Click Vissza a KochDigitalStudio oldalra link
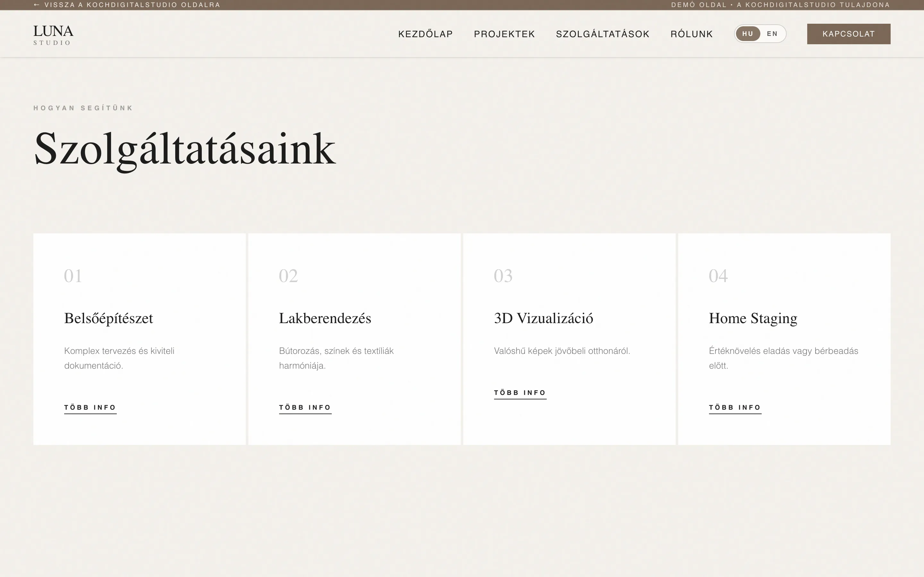The width and height of the screenshot is (924, 577). click(x=127, y=5)
